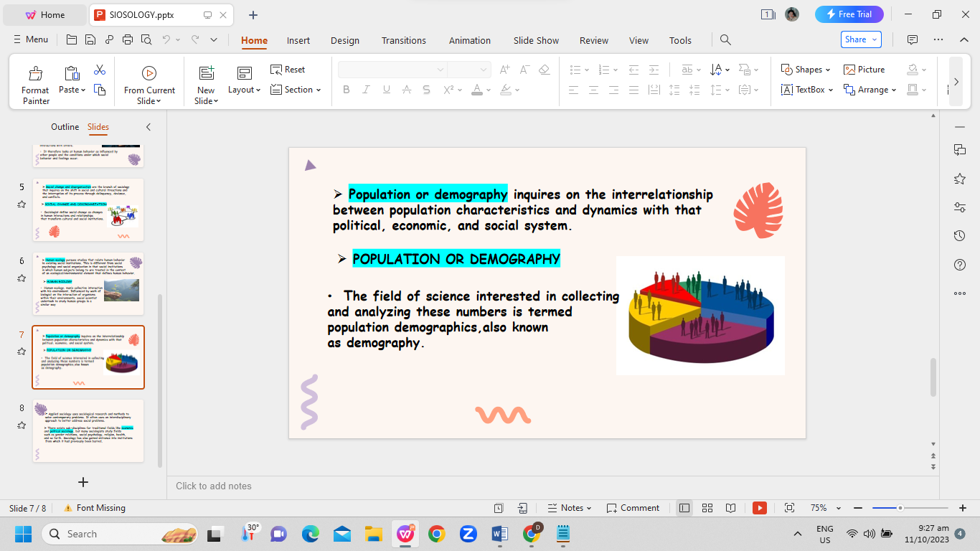This screenshot has width=980, height=551.
Task: Click the Format Painter tool
Action: click(x=35, y=84)
